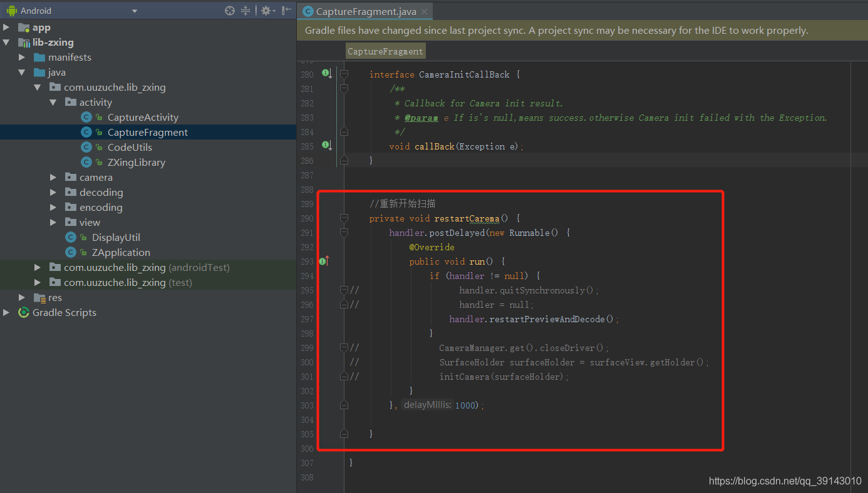
Task: Click the override gutter icon on line 293
Action: pos(324,261)
